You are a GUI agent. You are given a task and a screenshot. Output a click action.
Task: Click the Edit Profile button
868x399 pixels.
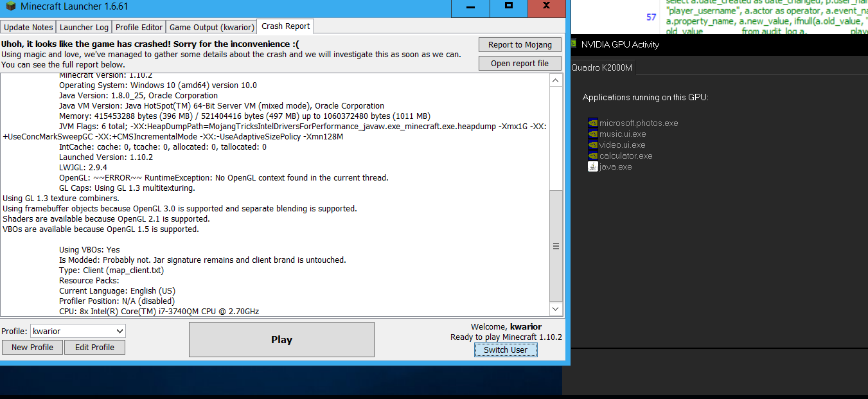pos(94,347)
